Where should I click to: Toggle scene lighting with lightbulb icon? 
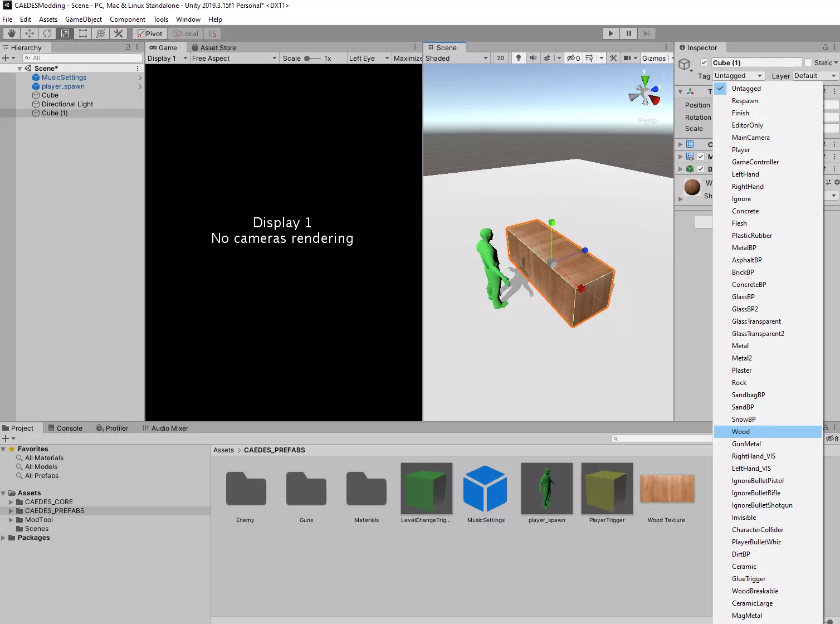(x=519, y=58)
